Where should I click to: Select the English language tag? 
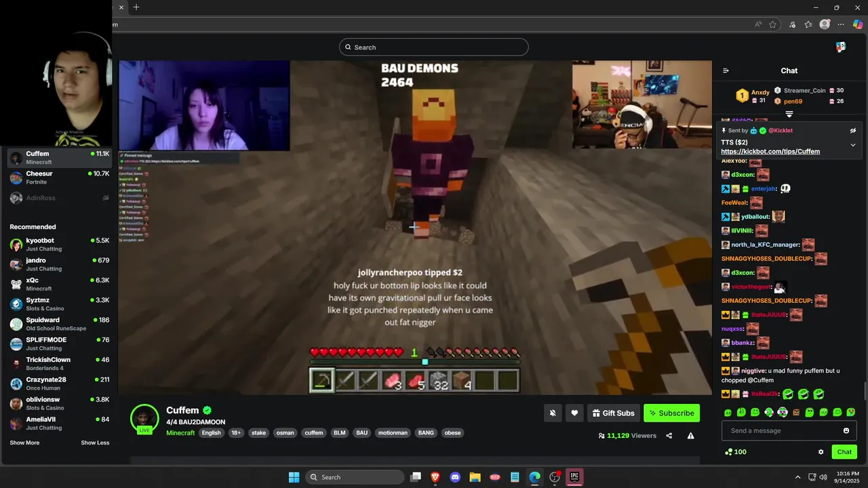(x=211, y=432)
